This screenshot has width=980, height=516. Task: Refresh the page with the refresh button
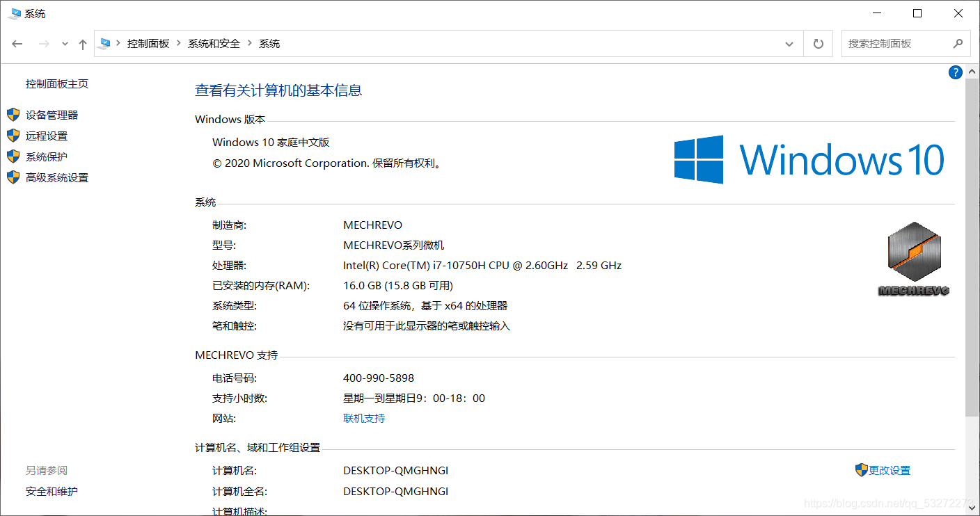coord(819,44)
